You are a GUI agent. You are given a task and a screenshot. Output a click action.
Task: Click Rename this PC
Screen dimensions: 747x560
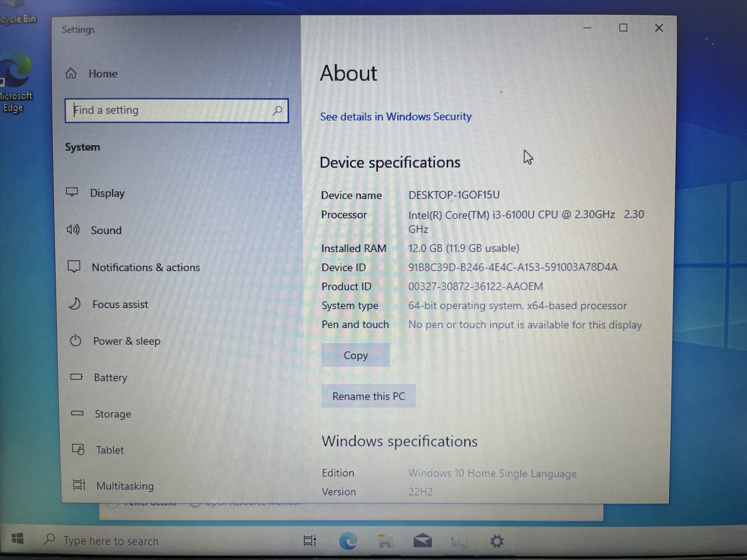(368, 396)
